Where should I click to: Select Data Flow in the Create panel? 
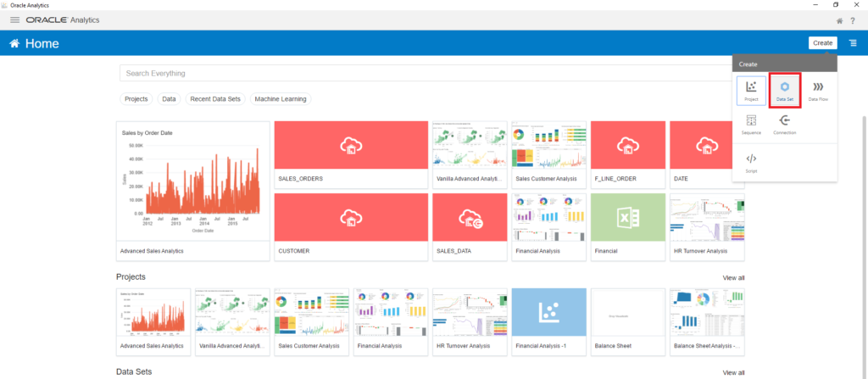click(818, 91)
